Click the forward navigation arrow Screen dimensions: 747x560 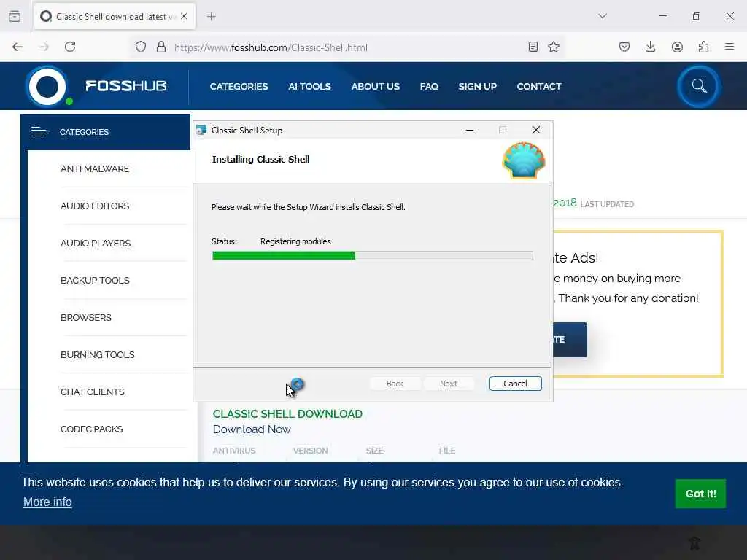44,47
